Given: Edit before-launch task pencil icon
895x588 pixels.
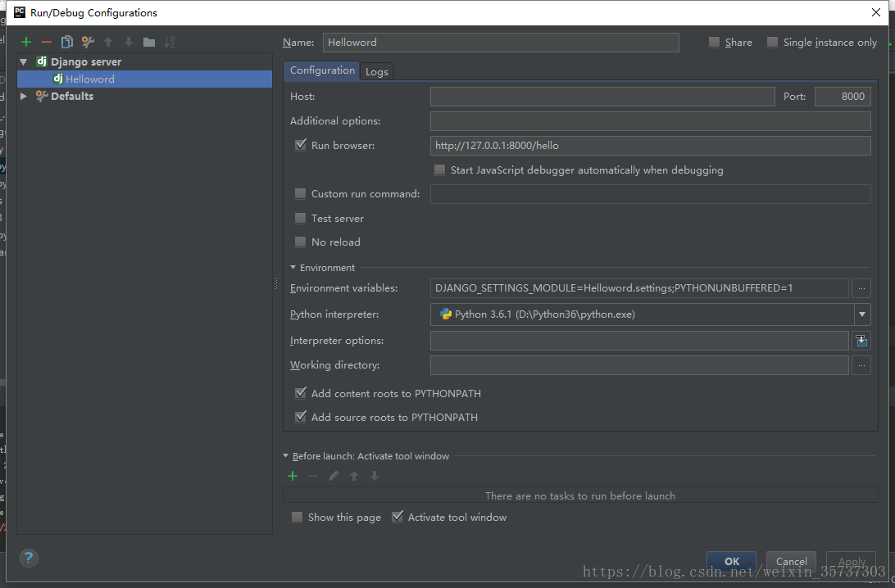Looking at the screenshot, I should pos(334,476).
